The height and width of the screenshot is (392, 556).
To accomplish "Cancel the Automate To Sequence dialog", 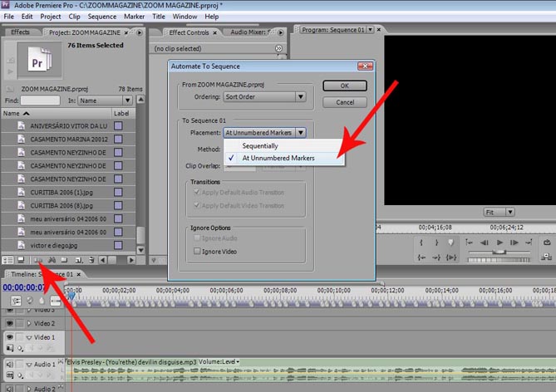I will click(x=345, y=102).
